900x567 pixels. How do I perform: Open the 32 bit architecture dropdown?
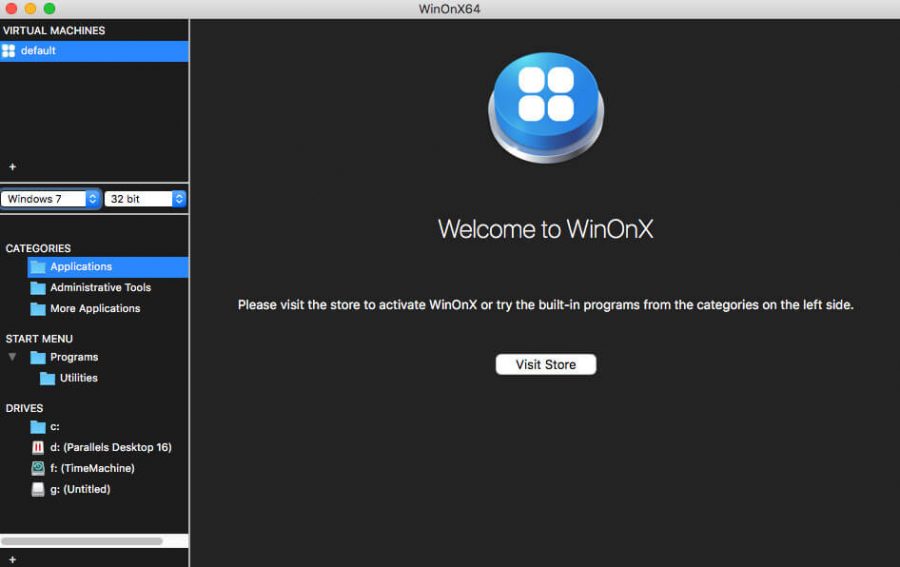point(145,199)
